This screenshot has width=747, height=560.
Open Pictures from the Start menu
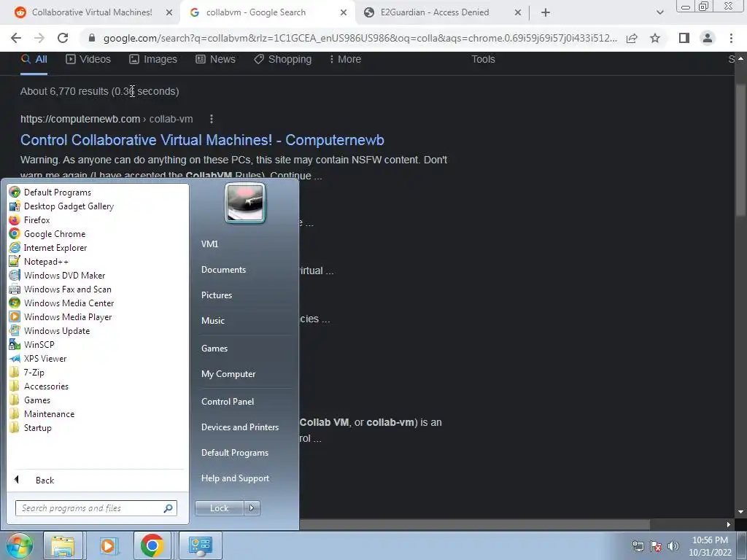click(217, 295)
